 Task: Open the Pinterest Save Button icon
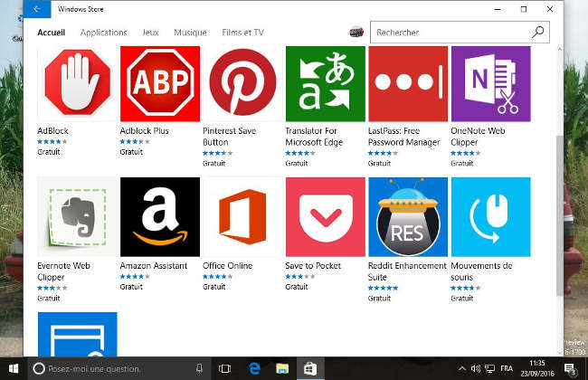coord(242,83)
